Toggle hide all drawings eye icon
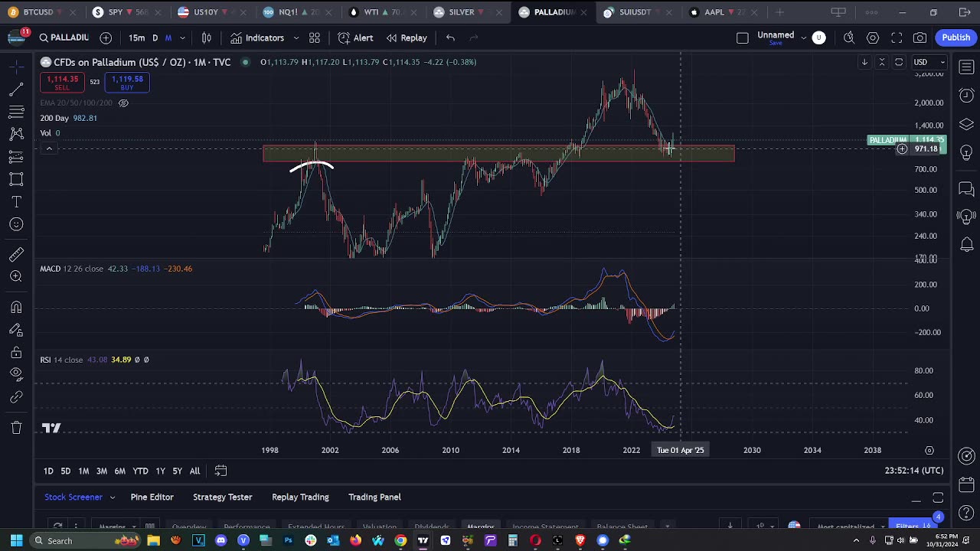The image size is (980, 551). tap(16, 374)
